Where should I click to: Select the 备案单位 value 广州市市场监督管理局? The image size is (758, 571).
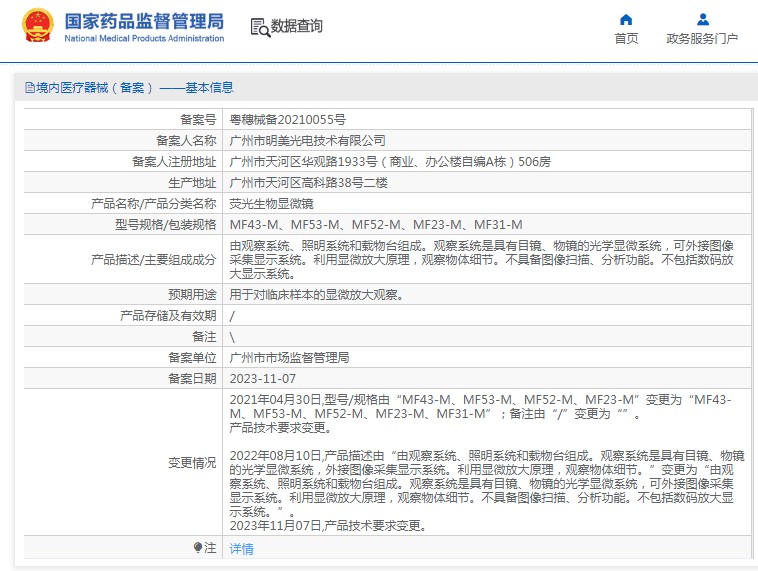click(289, 357)
